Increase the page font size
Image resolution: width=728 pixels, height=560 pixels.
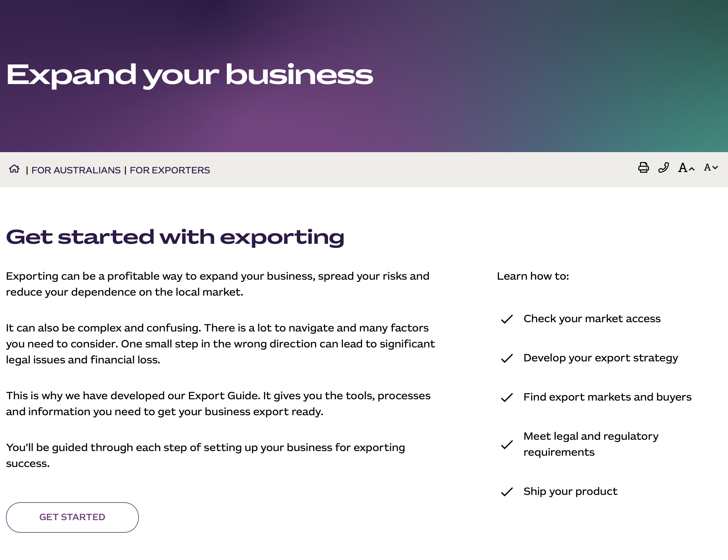coord(686,168)
